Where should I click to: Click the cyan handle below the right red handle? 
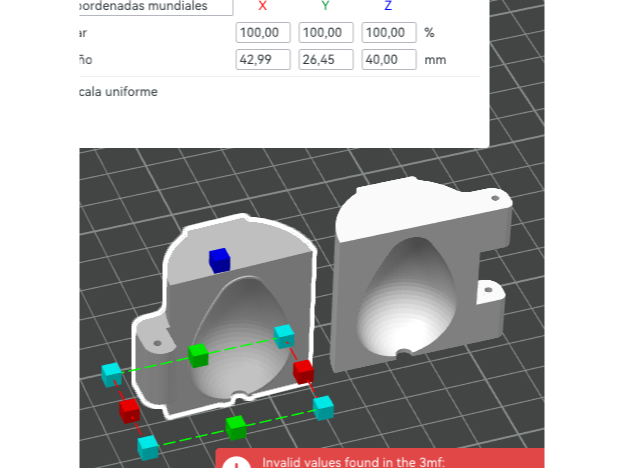(x=322, y=407)
